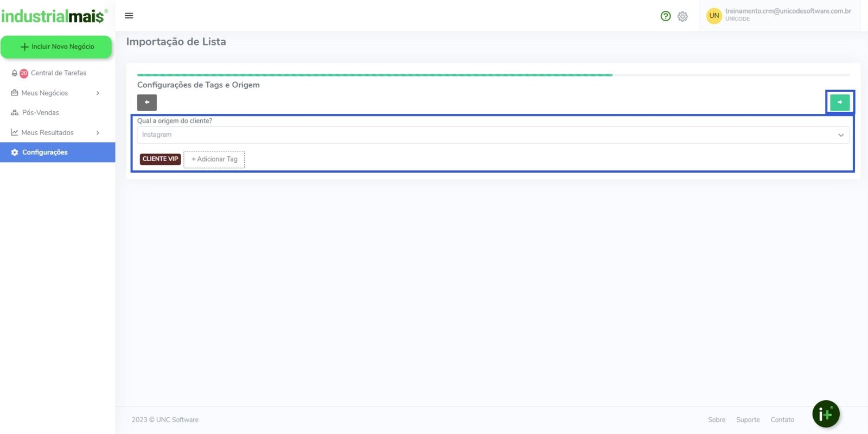Click the green next arrow button
This screenshot has height=434, width=868.
pos(839,102)
